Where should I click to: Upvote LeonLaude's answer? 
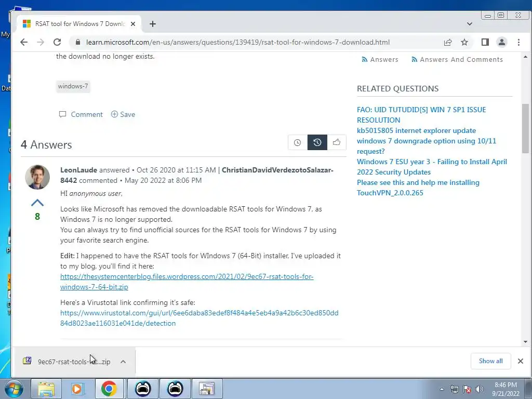37,203
